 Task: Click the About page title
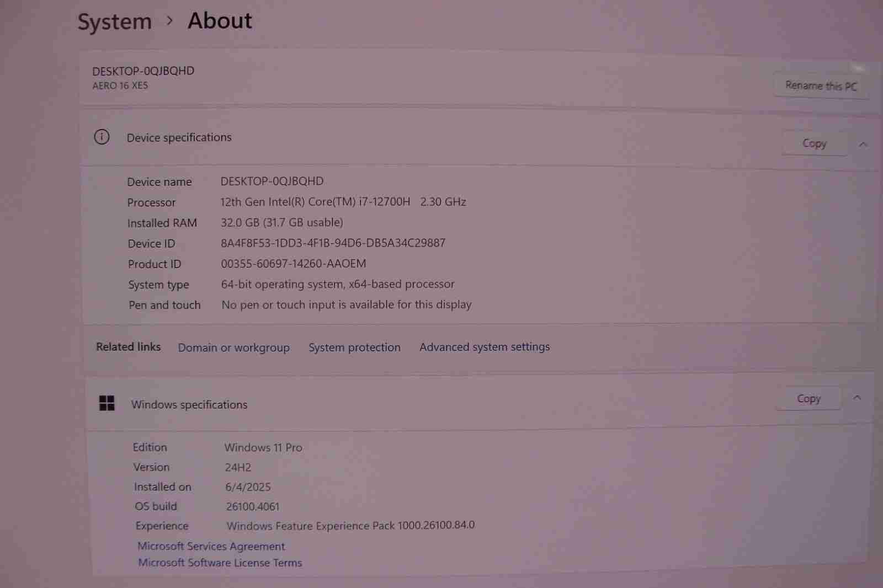click(x=220, y=21)
